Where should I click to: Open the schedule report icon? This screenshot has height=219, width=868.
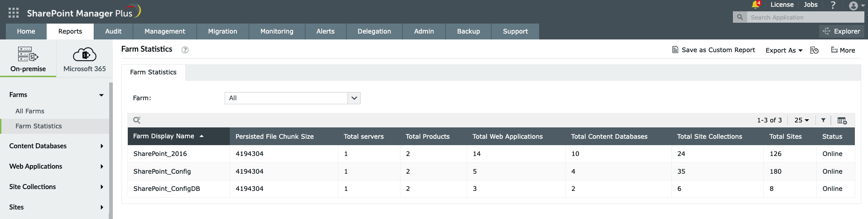click(x=815, y=50)
